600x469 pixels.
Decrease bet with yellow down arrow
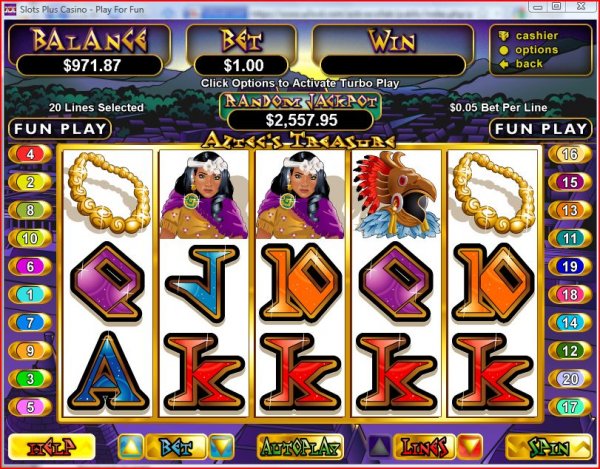click(x=222, y=447)
